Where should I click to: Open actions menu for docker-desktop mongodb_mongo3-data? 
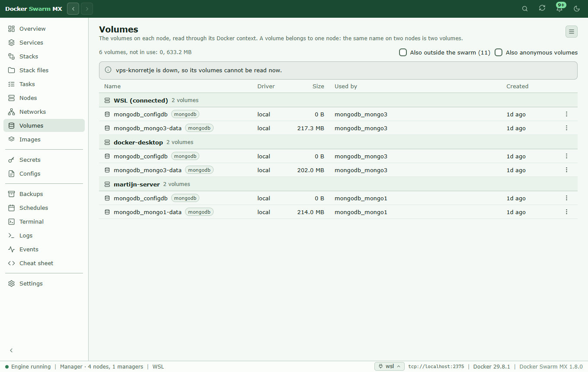566,170
